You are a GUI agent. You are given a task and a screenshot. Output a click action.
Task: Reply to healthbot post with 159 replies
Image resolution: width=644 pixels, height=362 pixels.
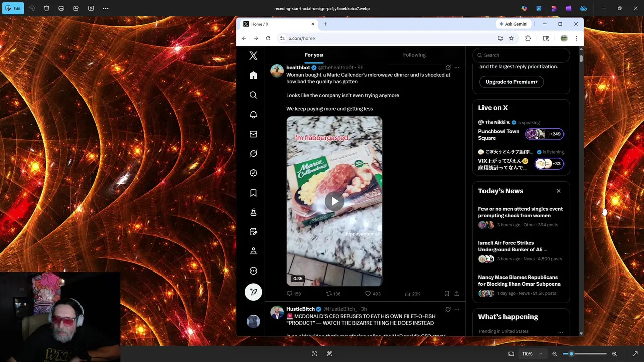293,294
